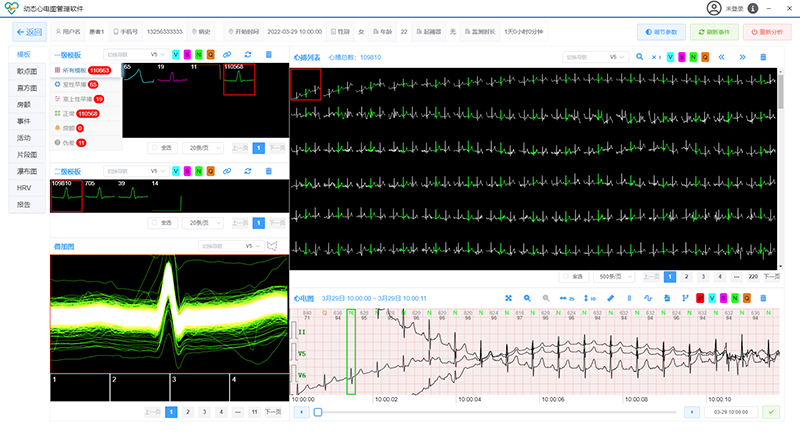
Task: Click the ECG timeline slider handle
Action: [x=318, y=411]
